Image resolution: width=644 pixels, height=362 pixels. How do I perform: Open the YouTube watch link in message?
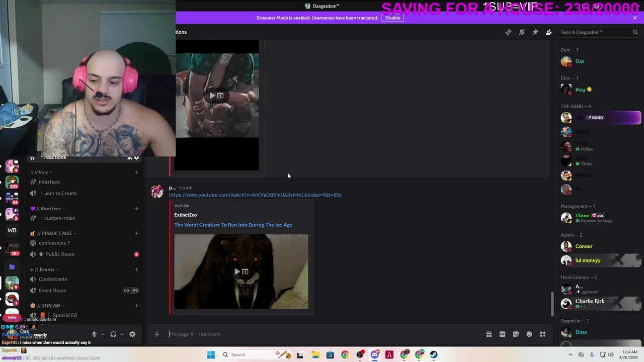click(255, 195)
